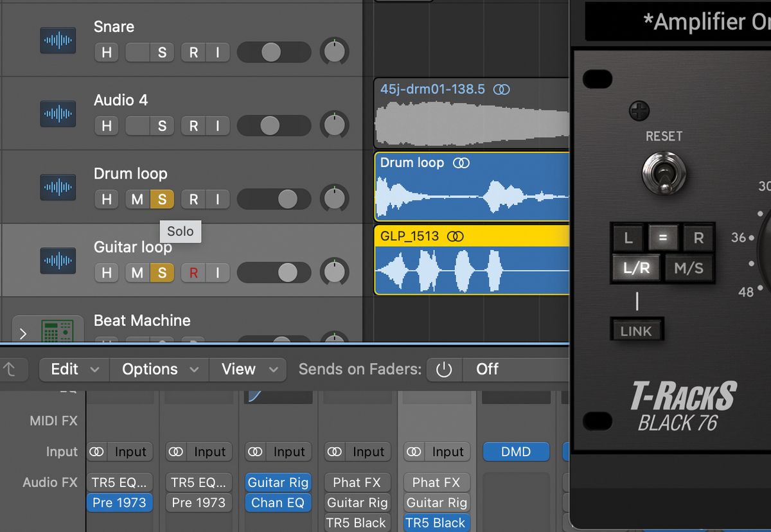Expand the Beat Machine track
This screenshot has width=771, height=532.
(x=23, y=333)
